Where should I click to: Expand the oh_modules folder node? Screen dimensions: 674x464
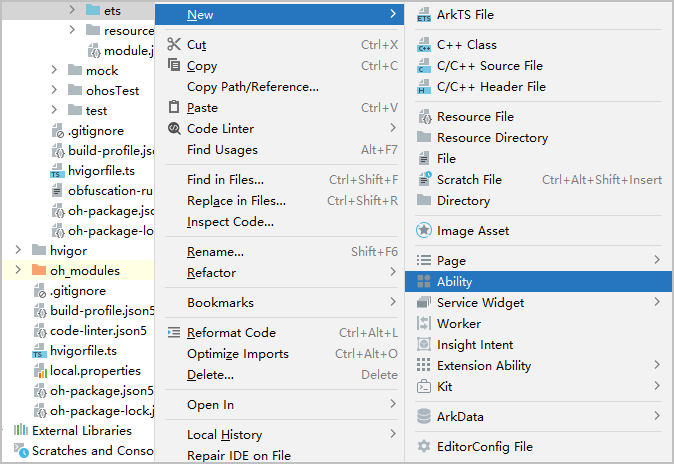(x=18, y=271)
